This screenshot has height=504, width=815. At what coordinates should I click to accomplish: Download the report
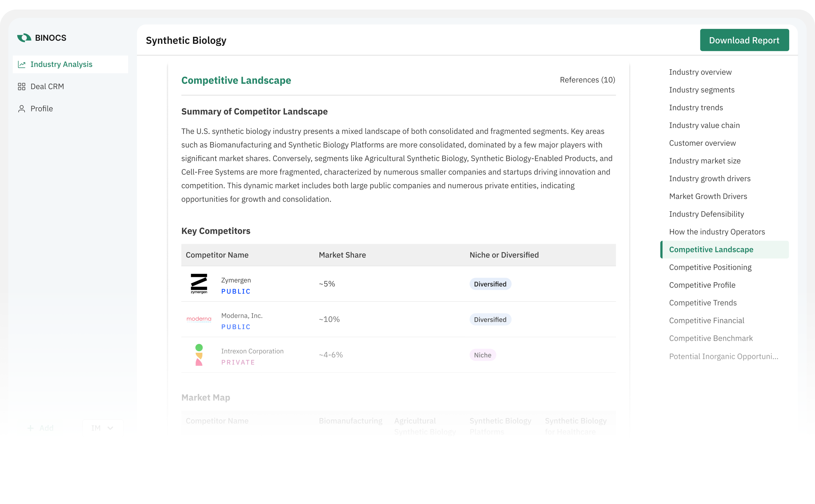pyautogui.click(x=744, y=40)
